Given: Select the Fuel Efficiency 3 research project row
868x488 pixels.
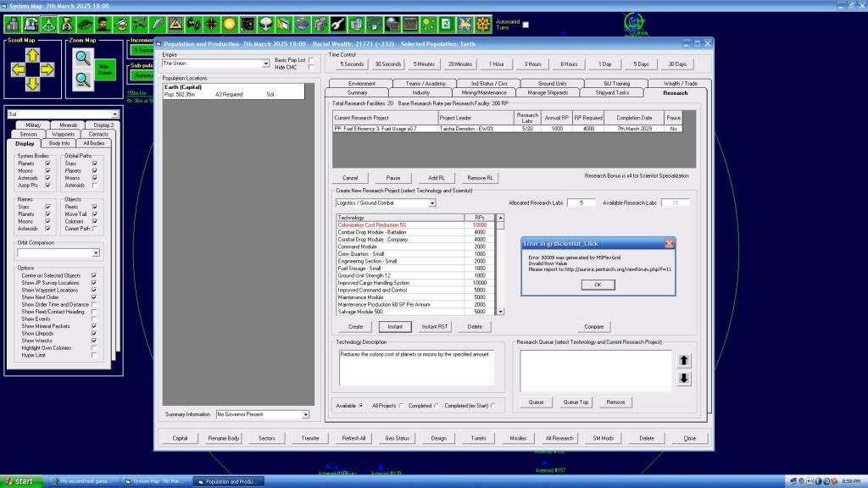Looking at the screenshot, I should (508, 129).
